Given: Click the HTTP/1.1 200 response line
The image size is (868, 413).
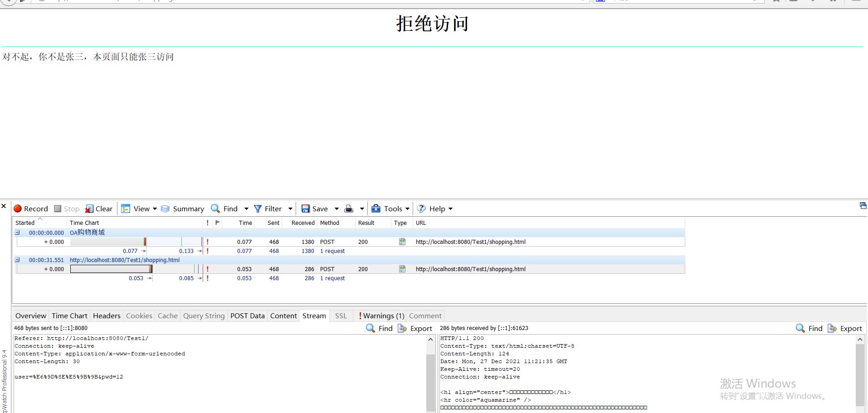Looking at the screenshot, I should point(462,338).
